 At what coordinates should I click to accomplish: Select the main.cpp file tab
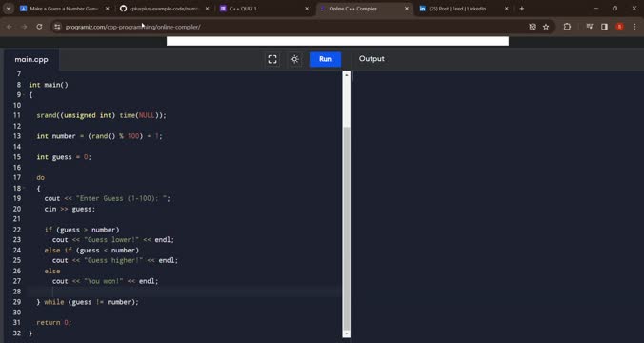coord(31,60)
